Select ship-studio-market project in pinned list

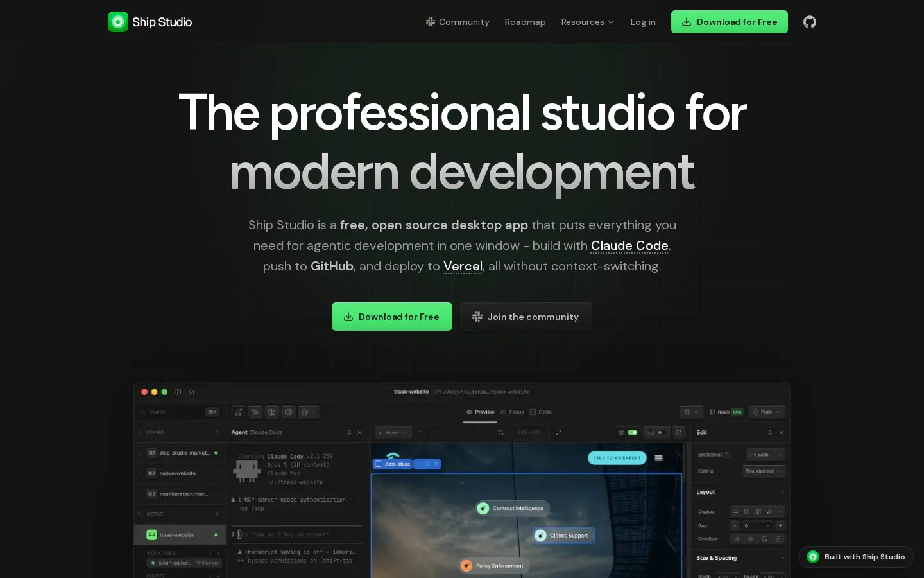[180, 453]
